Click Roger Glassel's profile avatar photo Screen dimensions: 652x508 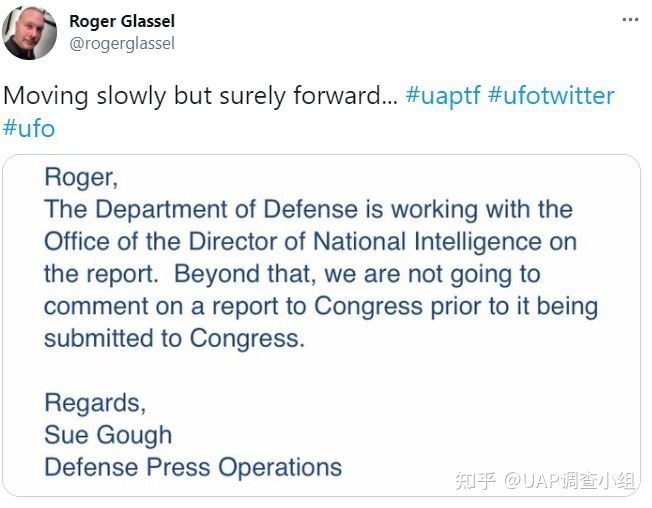tap(30, 33)
